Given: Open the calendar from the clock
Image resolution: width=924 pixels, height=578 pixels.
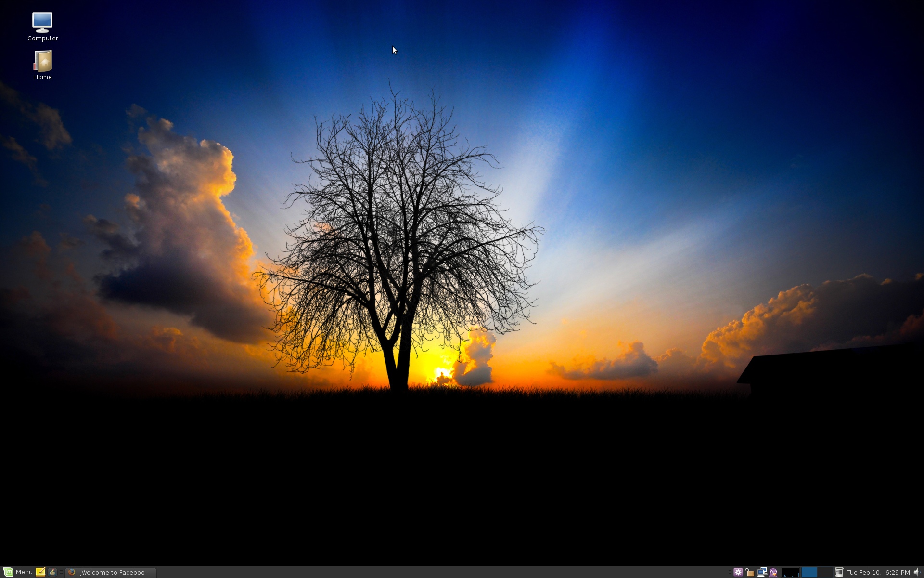Looking at the screenshot, I should pyautogui.click(x=878, y=572).
